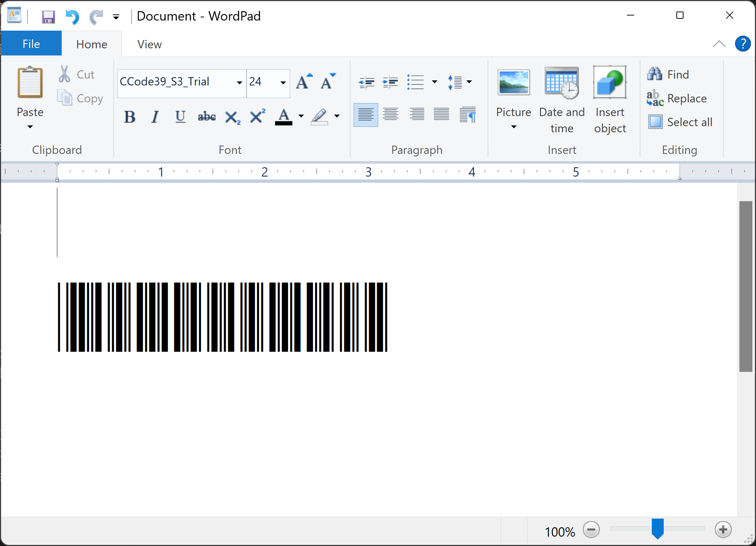This screenshot has height=546, width=756.
Task: Open the WordPad application icon menu
Action: click(14, 16)
